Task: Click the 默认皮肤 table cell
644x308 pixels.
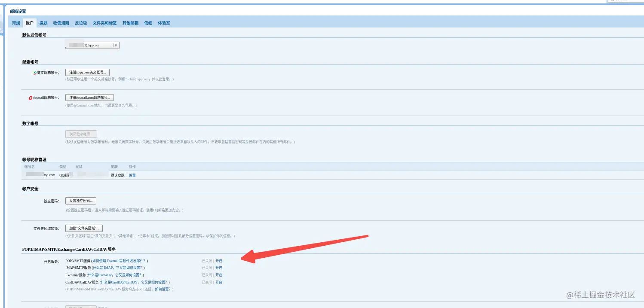Action: tap(118, 175)
